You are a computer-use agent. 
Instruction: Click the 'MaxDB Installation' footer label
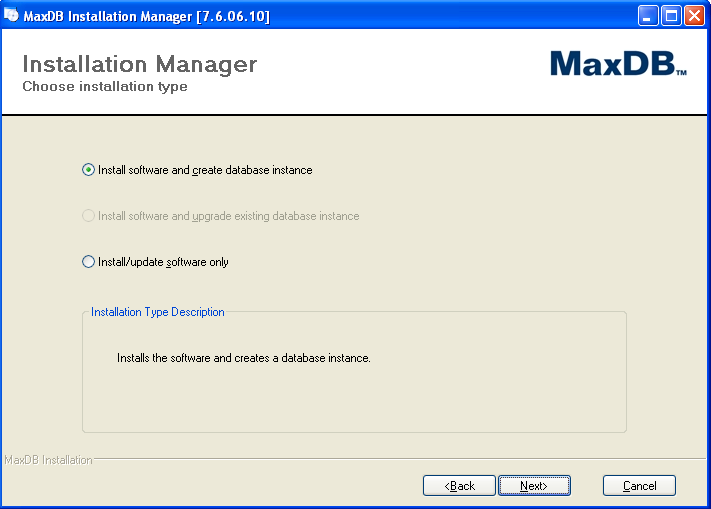(x=49, y=460)
